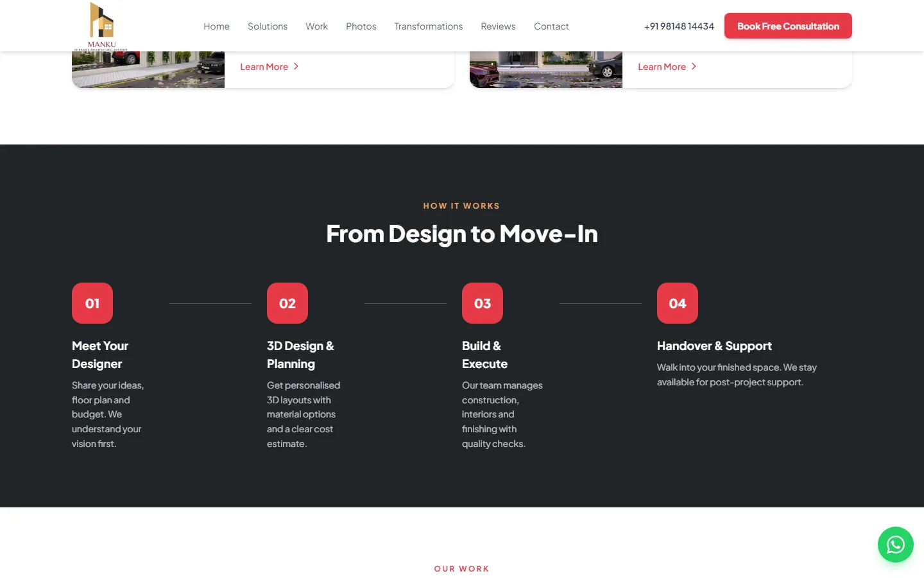The height and width of the screenshot is (578, 924).
Task: Navigate to Transformations section
Action: tap(429, 26)
